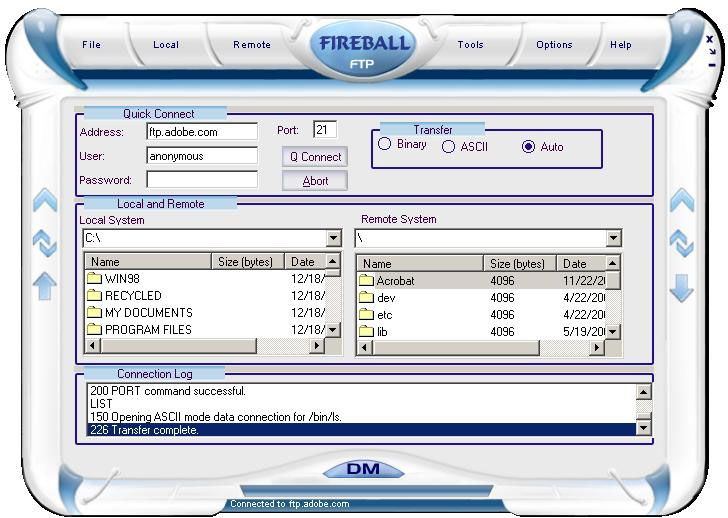Sort local files by Name column
Image resolution: width=728 pixels, height=518 pixels.
[148, 261]
